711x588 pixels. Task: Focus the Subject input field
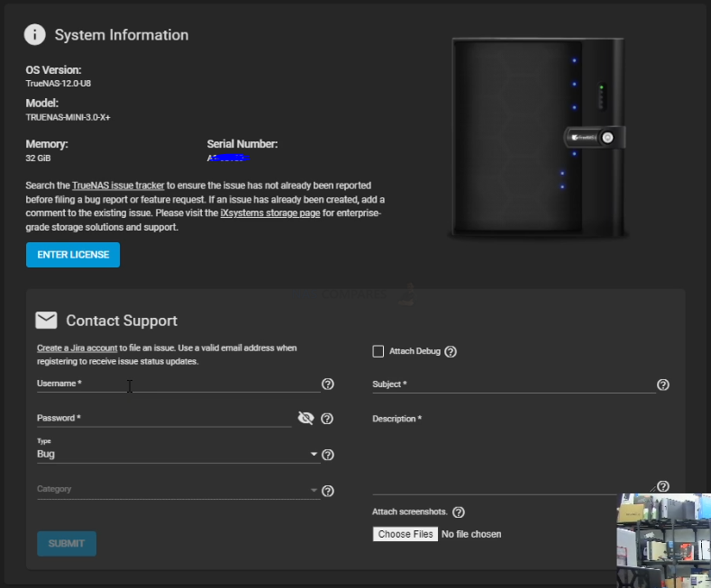tap(515, 384)
